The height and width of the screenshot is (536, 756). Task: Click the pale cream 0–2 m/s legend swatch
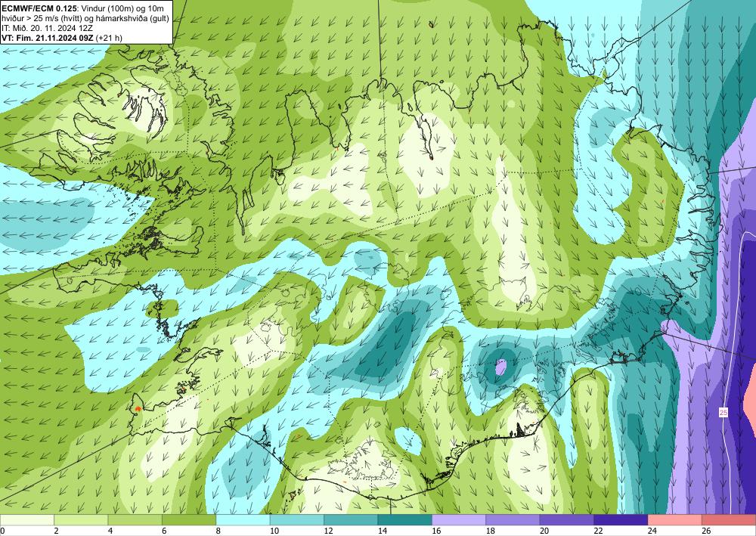tap(27, 519)
